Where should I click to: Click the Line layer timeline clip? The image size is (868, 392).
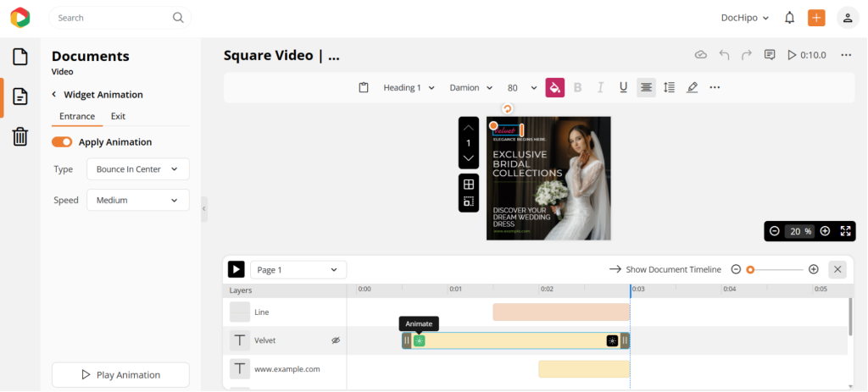[x=561, y=312]
